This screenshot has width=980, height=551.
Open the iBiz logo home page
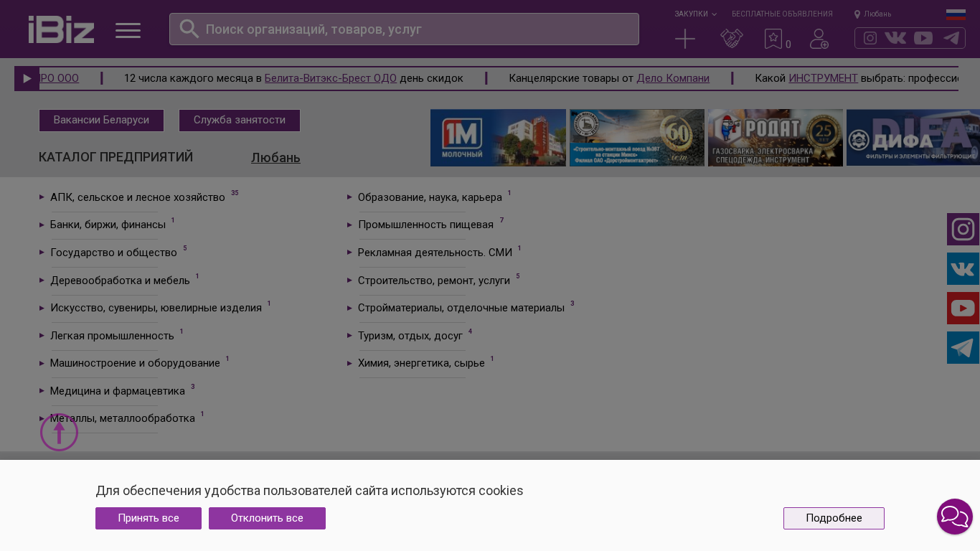click(x=61, y=29)
